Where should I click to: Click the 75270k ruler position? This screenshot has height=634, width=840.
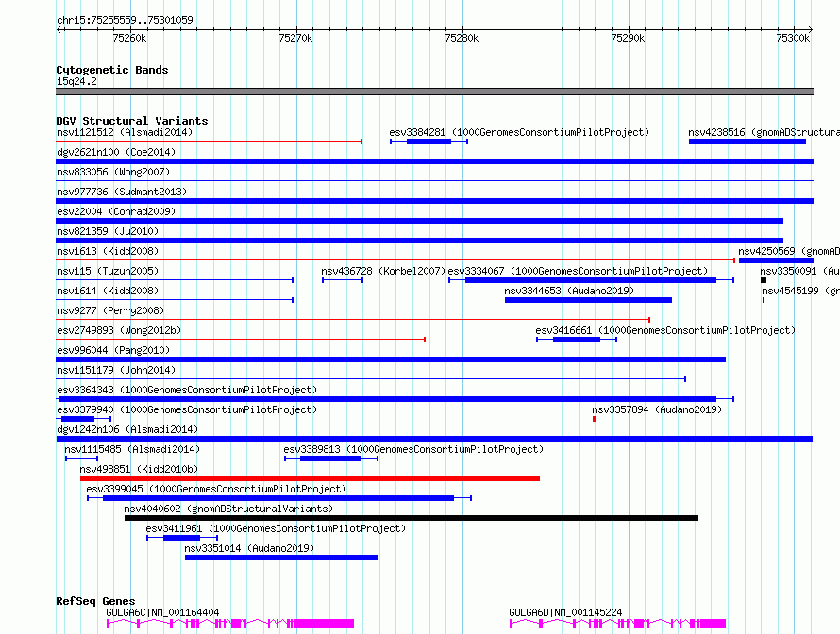[295, 38]
